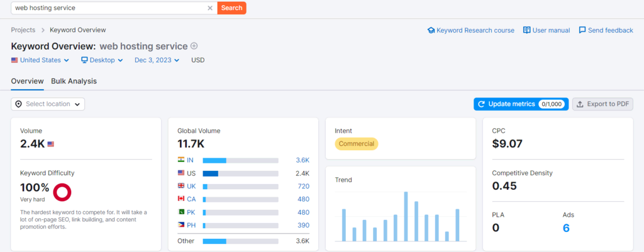Clear the search field with X icon
Screen dimensions: 644x252
[210, 8]
